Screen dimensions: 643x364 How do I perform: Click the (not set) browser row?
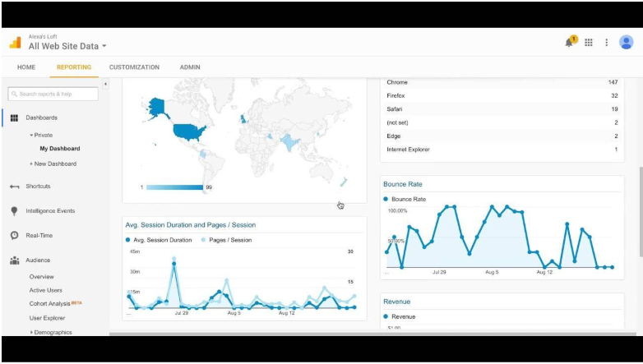point(502,122)
